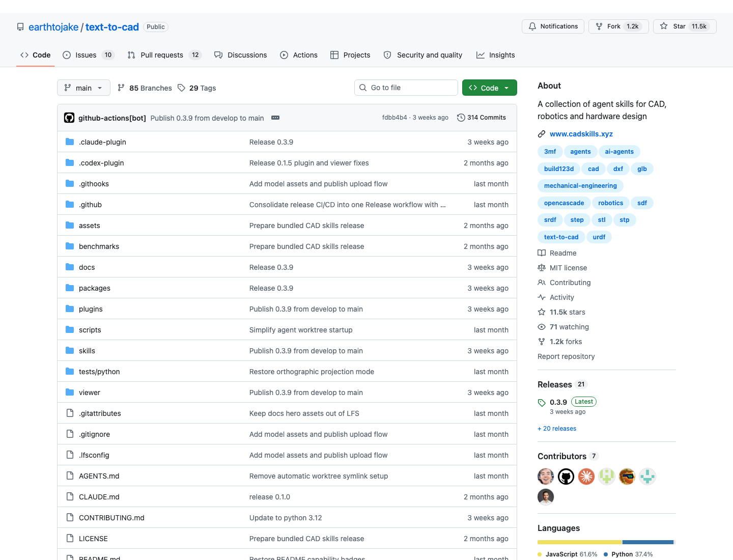Click the tag icon beside release 0.3.9

(542, 403)
